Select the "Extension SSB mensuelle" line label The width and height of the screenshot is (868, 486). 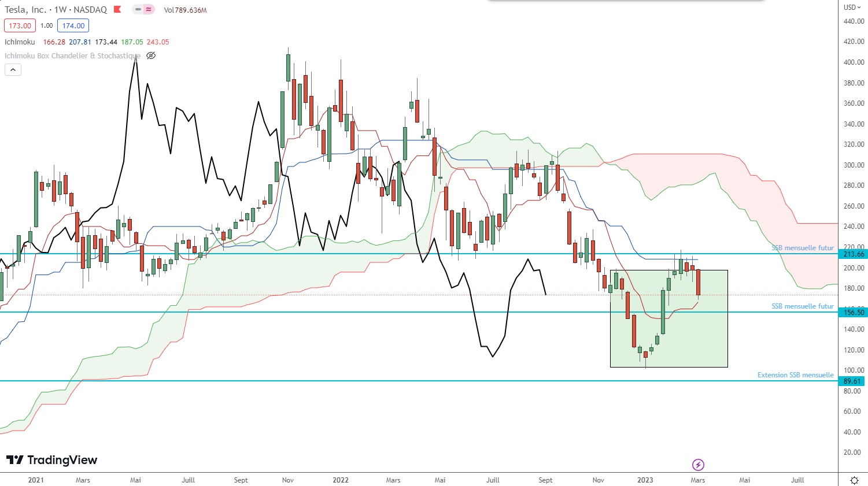(796, 375)
